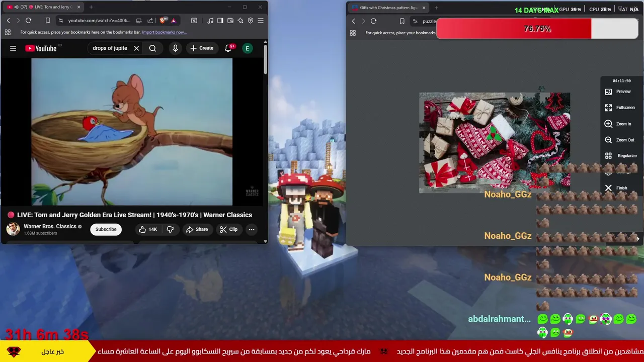
Task: Open Brave main menu in YouTube window
Action: point(261,21)
